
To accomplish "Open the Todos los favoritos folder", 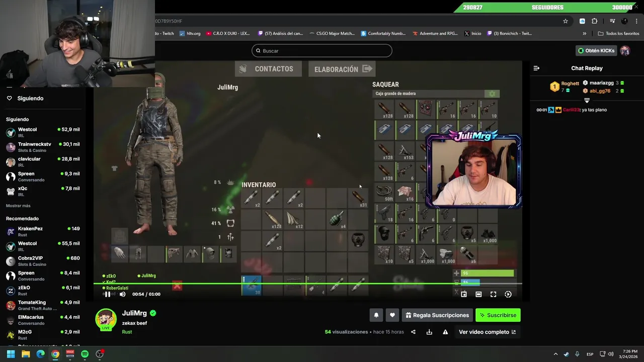I will click(618, 34).
